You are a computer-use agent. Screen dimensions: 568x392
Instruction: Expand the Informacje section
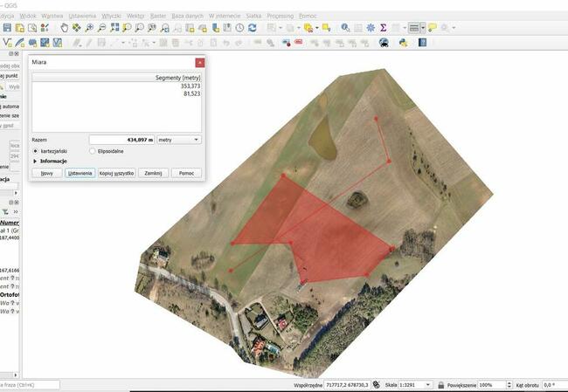[35, 162]
